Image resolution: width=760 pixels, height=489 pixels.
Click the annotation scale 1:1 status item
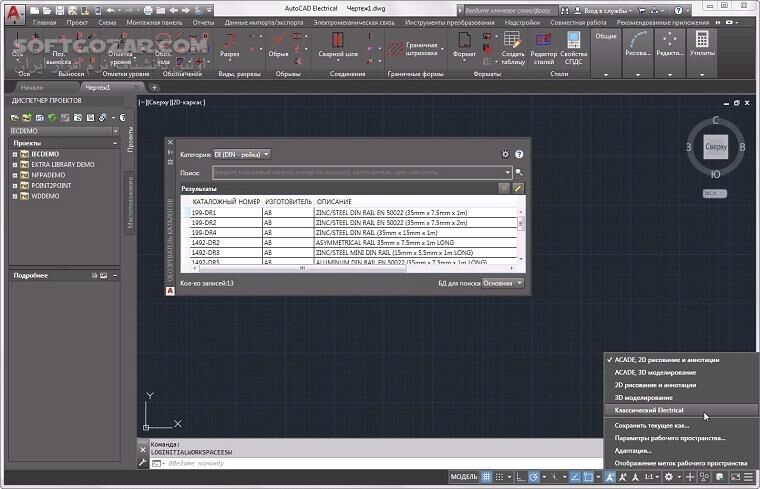(x=649, y=477)
